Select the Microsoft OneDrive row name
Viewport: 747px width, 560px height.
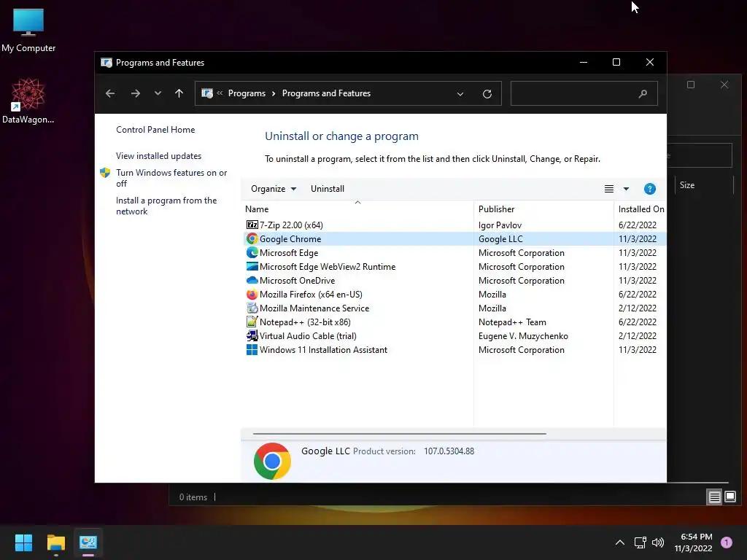(298, 281)
